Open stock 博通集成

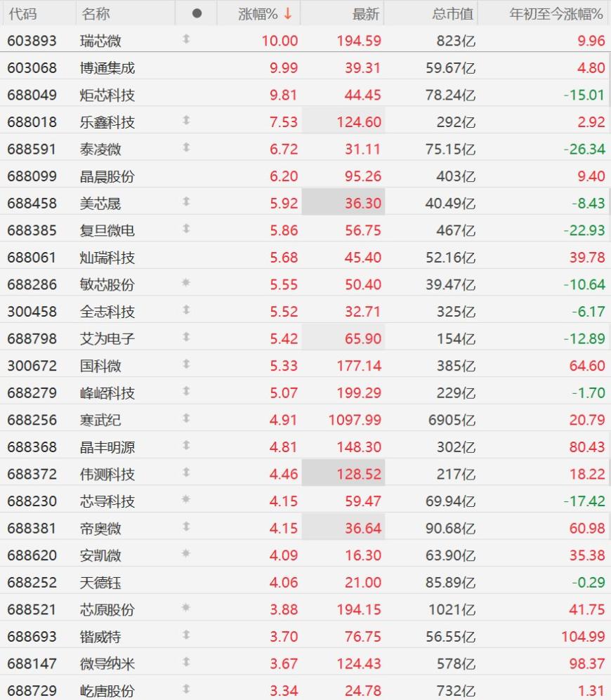coord(107,68)
